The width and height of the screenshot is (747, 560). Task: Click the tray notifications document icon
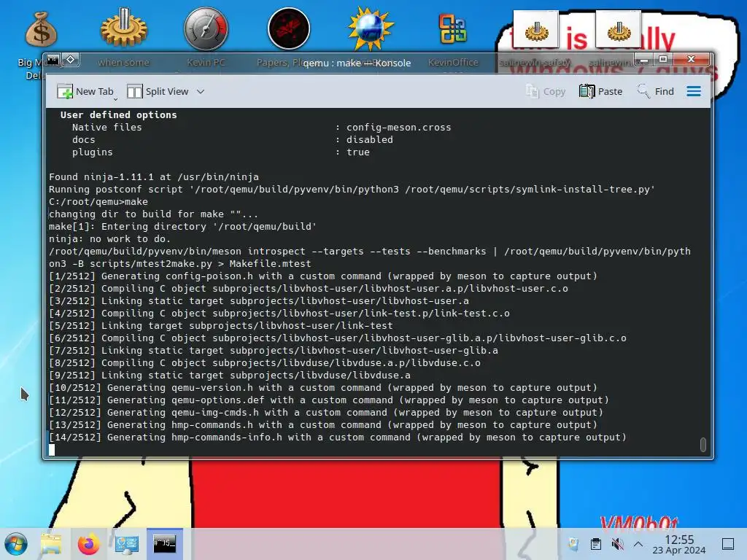point(573,544)
